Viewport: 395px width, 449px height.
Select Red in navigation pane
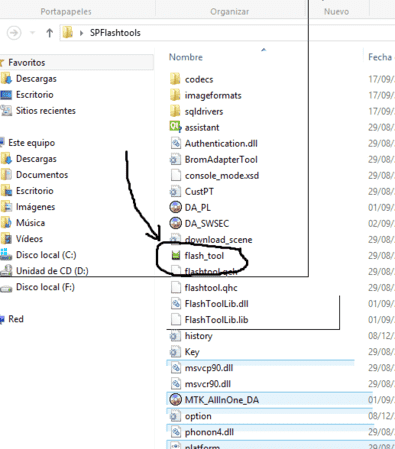click(x=16, y=319)
